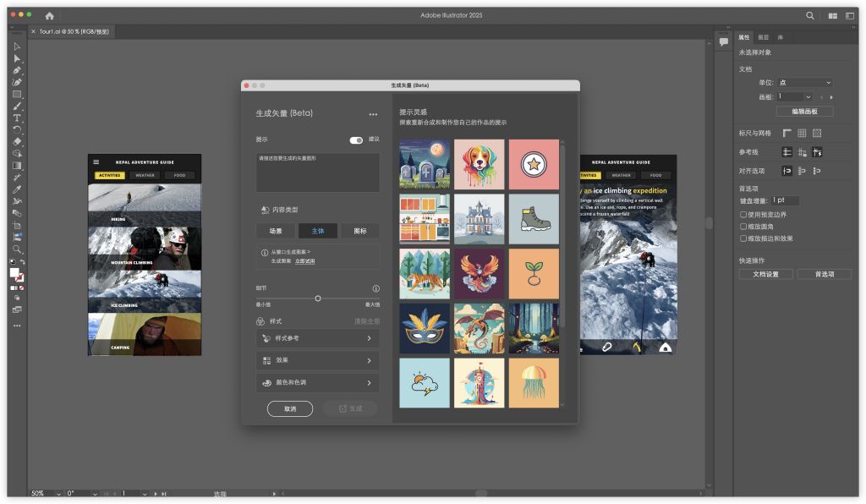Click the home icon in the top bar
The height and width of the screenshot is (504, 866).
[x=49, y=15]
